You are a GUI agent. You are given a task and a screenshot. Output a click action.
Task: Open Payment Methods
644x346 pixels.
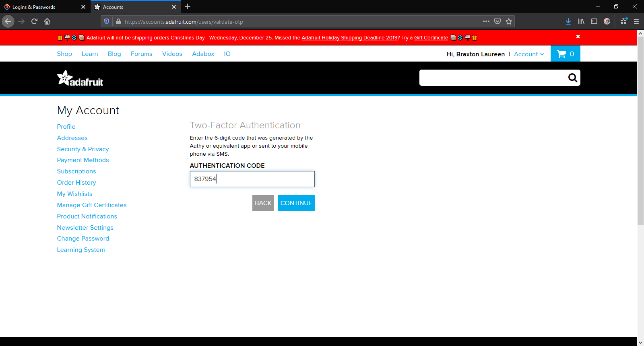pyautogui.click(x=83, y=160)
